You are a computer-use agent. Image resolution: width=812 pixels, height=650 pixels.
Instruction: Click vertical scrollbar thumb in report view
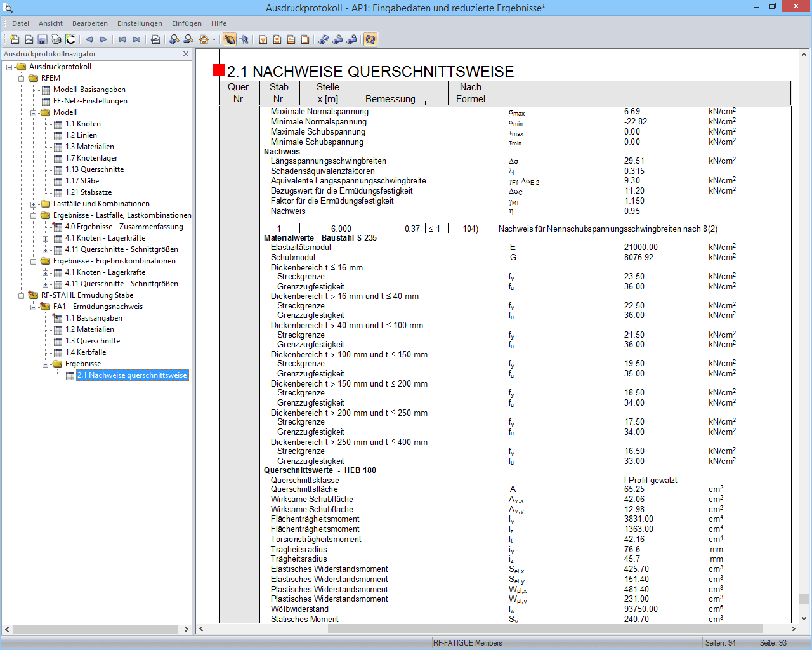(x=804, y=599)
